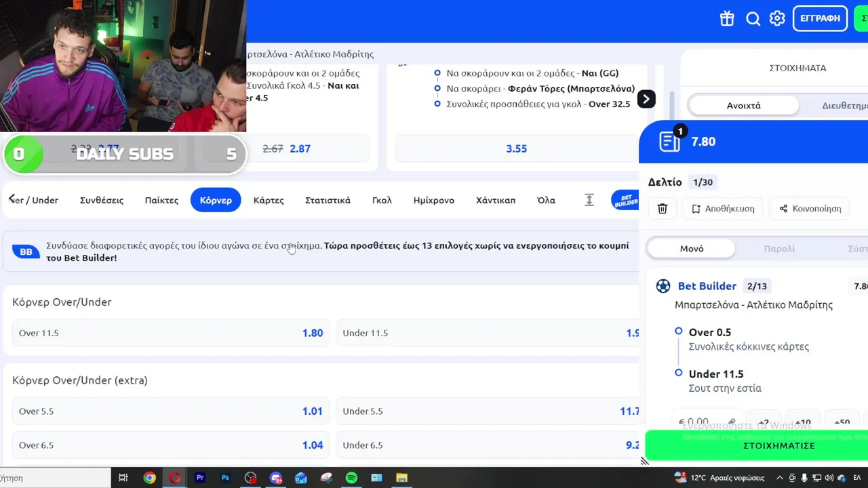This screenshot has height=488, width=868.
Task: Click the green ΣΤΟΙΧΗΜΑΤΙΣΕ button
Action: [x=756, y=446]
